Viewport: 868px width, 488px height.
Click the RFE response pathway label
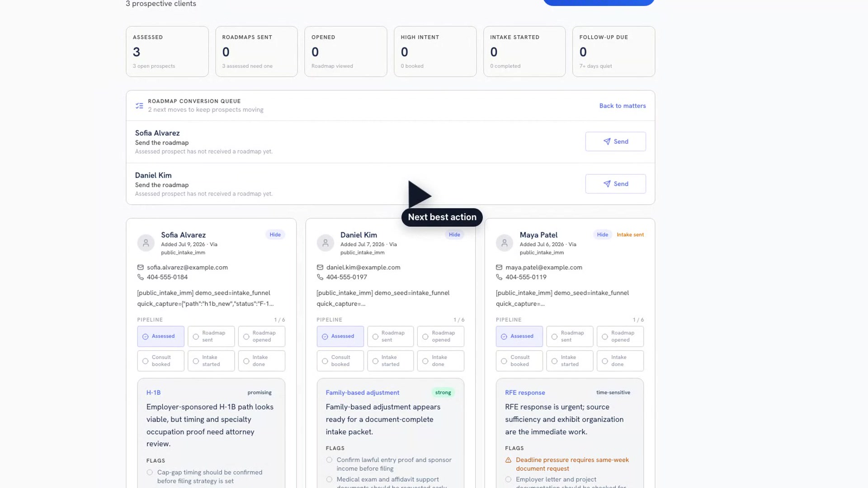point(525,393)
